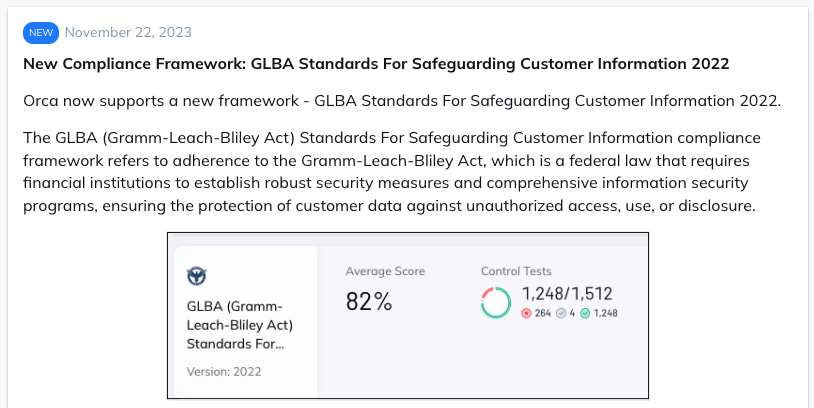Click the 1,248/1,512 control tests count
This screenshot has height=408, width=814.
tap(567, 294)
